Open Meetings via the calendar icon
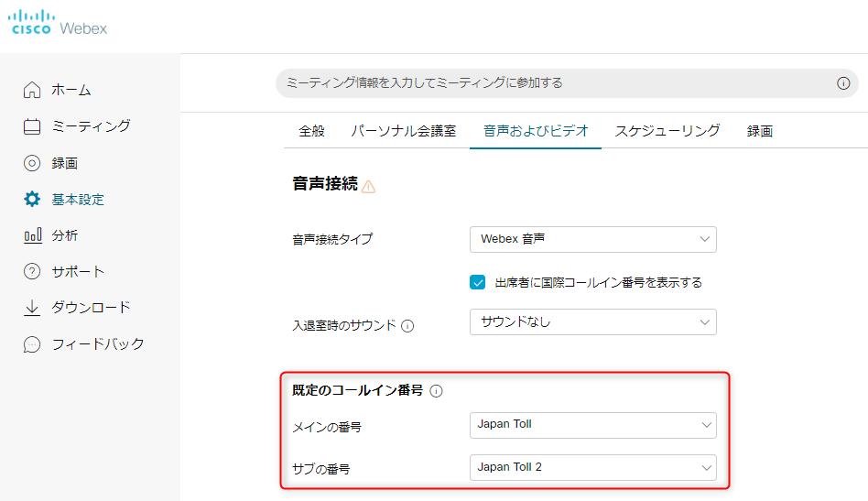 32,126
